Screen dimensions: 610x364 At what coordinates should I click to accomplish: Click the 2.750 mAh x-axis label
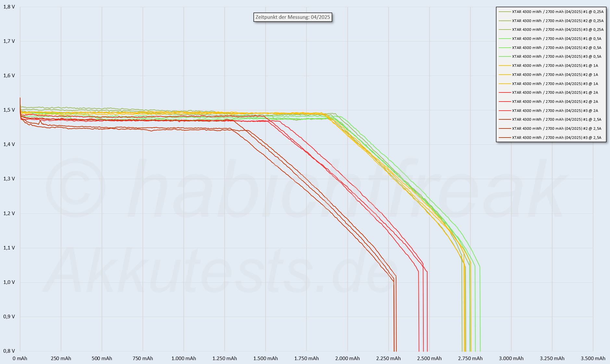tap(470, 358)
